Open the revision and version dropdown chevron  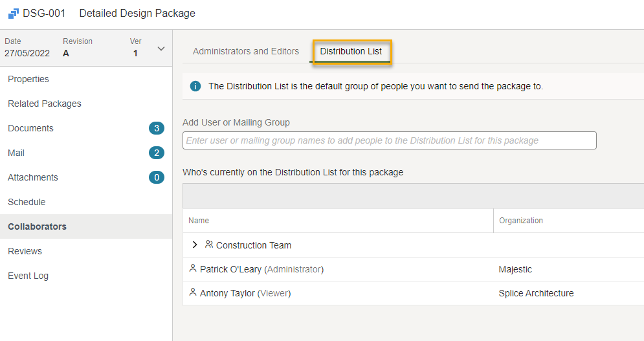[x=161, y=49]
